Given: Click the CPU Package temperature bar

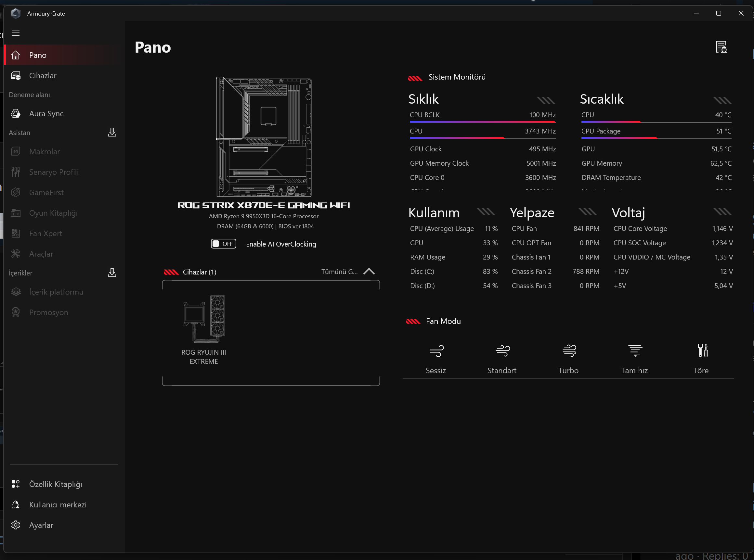Looking at the screenshot, I should (x=656, y=138).
